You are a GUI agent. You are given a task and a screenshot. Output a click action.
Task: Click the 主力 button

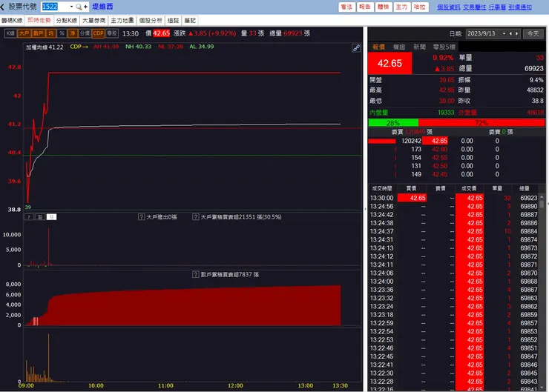point(401,7)
